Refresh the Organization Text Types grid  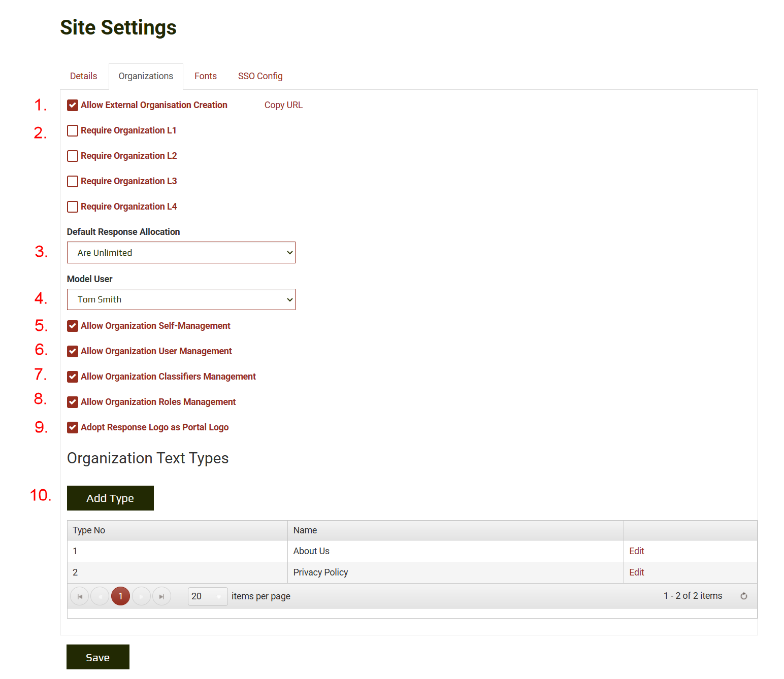pyautogui.click(x=744, y=596)
